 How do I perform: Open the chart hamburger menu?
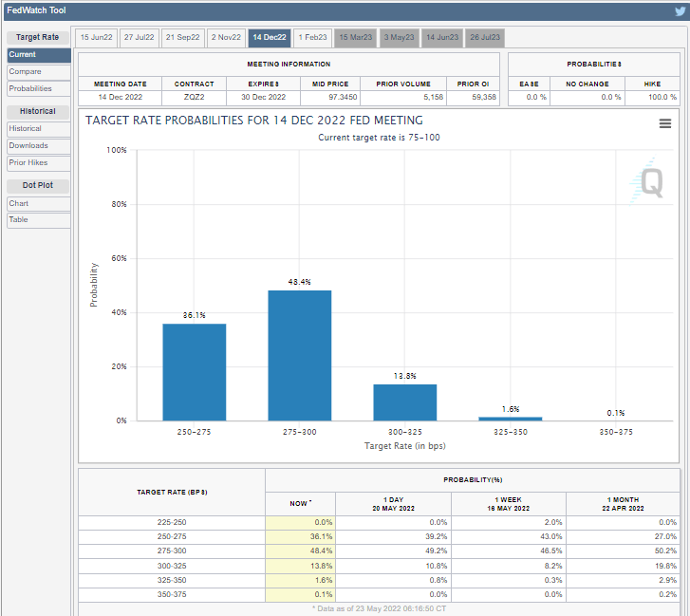[x=665, y=123]
